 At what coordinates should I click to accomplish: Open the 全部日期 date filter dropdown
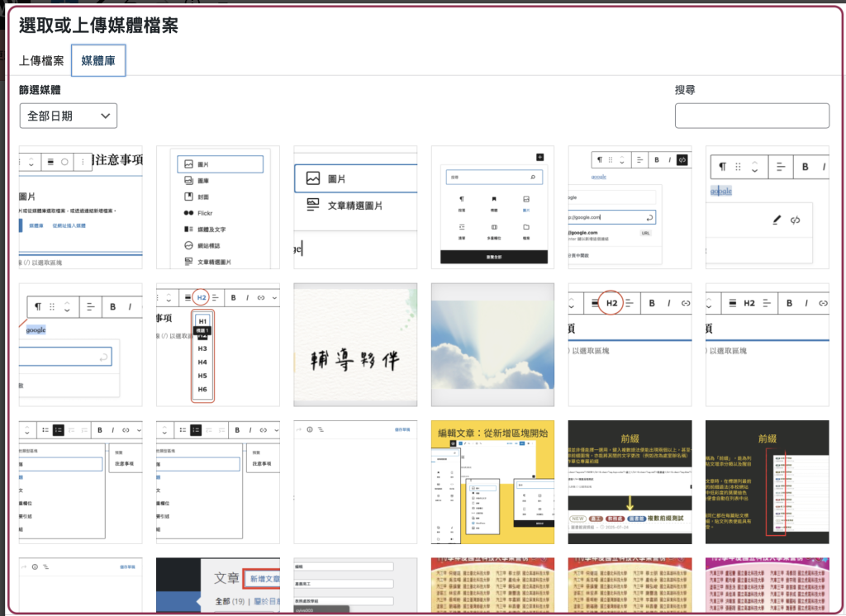point(69,116)
